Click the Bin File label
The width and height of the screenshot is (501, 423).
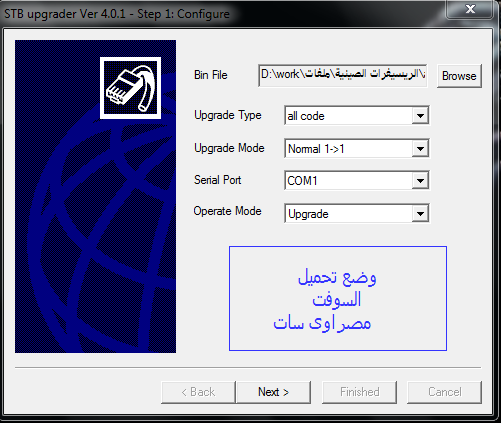(211, 75)
